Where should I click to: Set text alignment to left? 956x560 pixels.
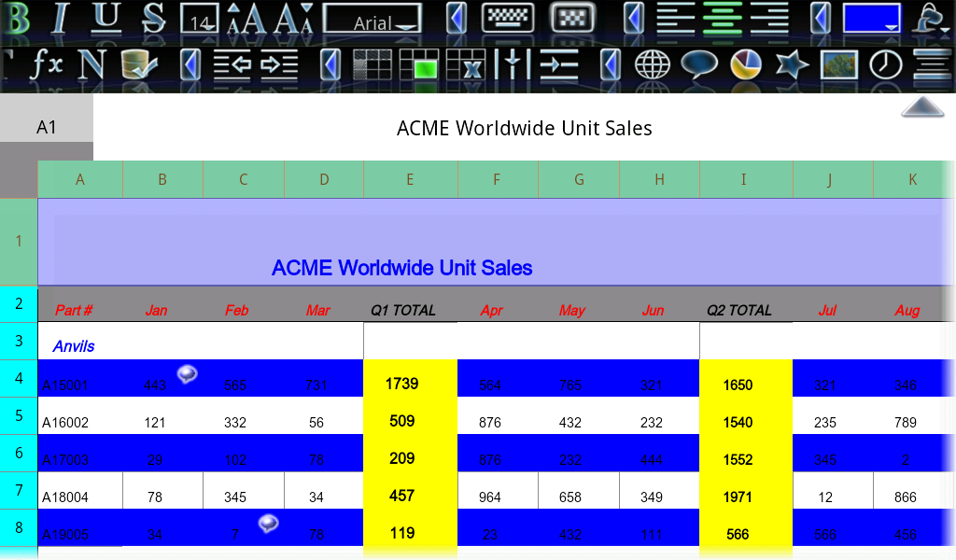click(x=676, y=19)
